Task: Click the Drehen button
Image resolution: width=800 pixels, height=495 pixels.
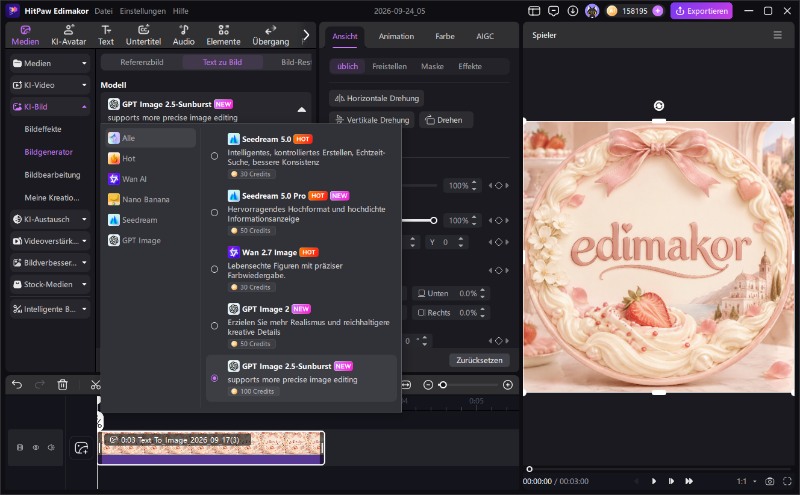Action: [445, 120]
